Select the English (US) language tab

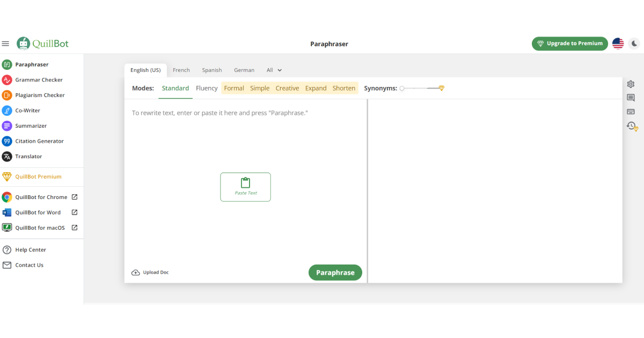click(145, 70)
